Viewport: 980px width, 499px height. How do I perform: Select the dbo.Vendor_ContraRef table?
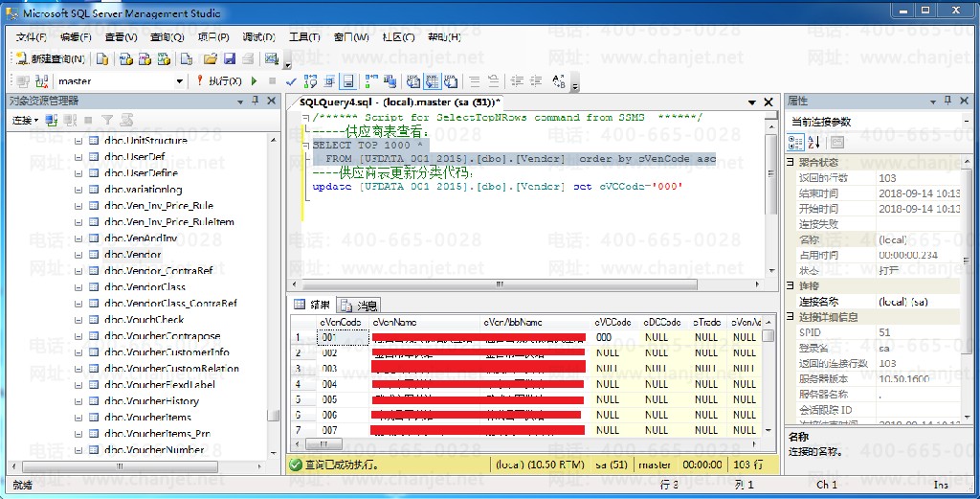[x=159, y=271]
